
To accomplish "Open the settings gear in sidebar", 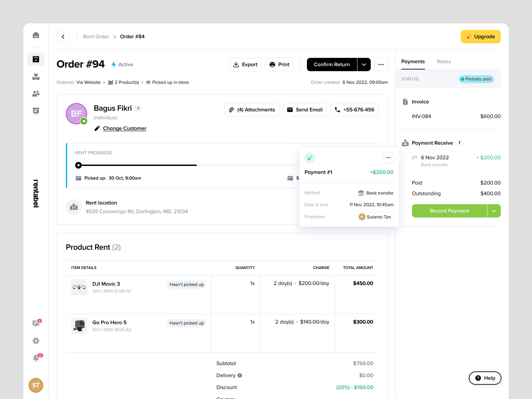I will click(36, 341).
